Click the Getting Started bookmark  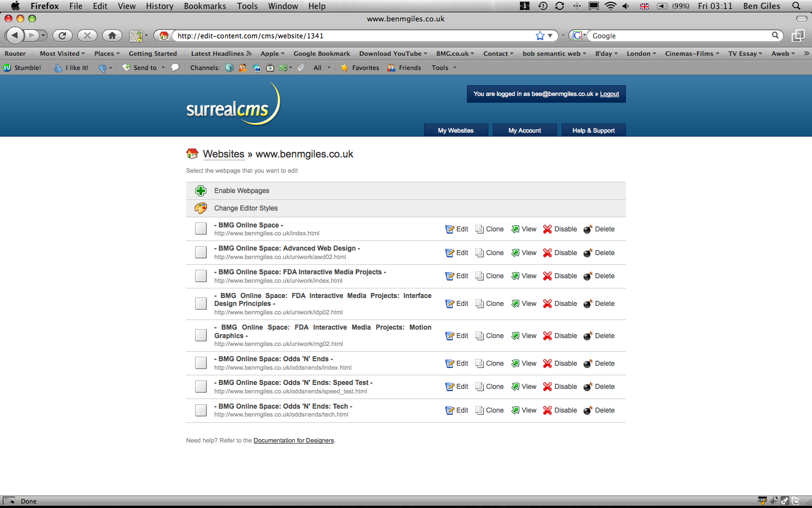[153, 54]
